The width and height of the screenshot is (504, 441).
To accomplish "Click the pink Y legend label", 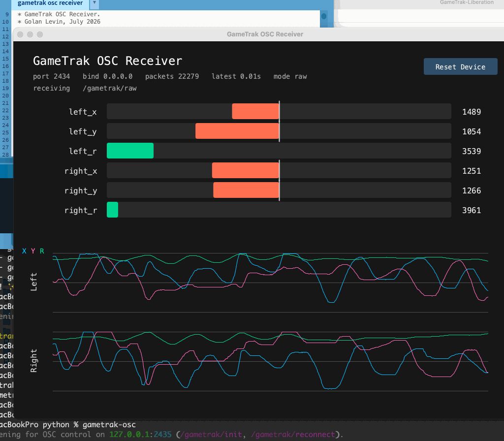I will (x=33, y=251).
